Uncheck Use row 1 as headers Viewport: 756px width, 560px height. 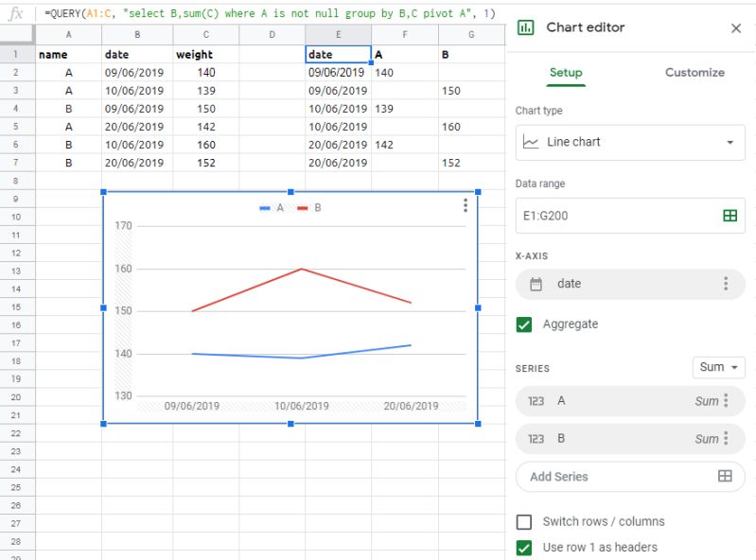click(x=524, y=548)
